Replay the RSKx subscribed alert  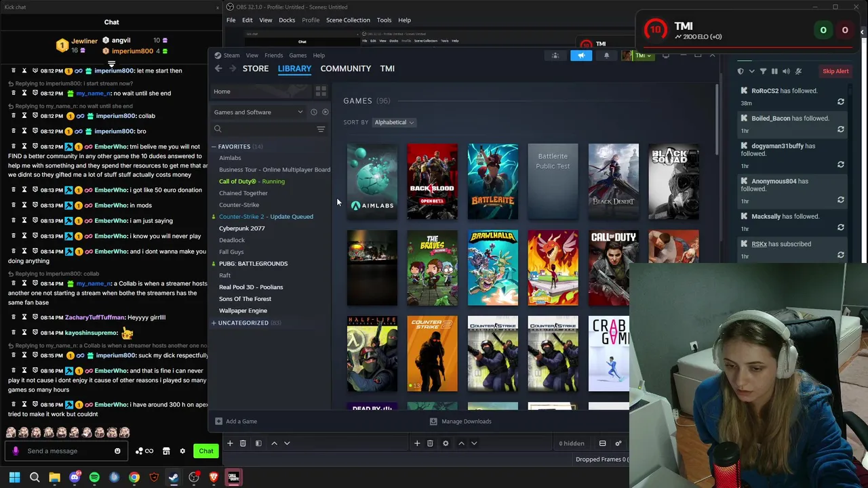841,255
